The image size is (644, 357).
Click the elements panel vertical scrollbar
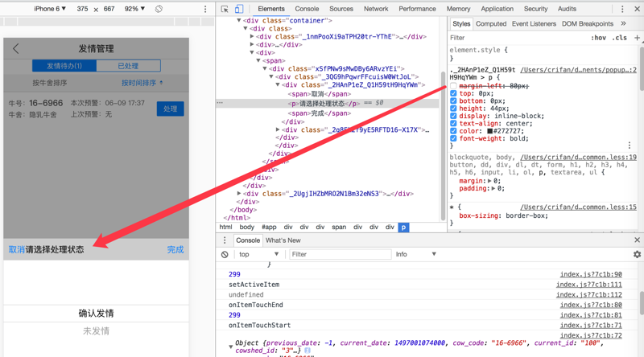[443, 146]
